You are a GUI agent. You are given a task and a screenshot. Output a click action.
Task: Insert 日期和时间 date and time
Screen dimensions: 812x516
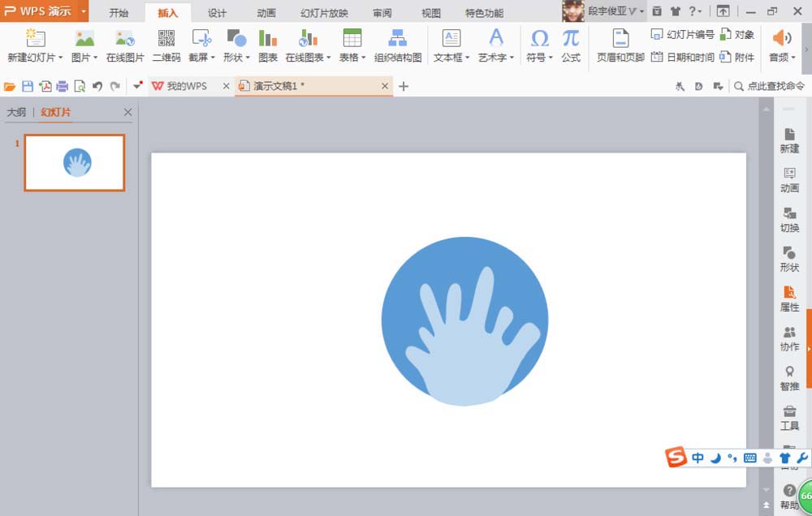[683, 57]
